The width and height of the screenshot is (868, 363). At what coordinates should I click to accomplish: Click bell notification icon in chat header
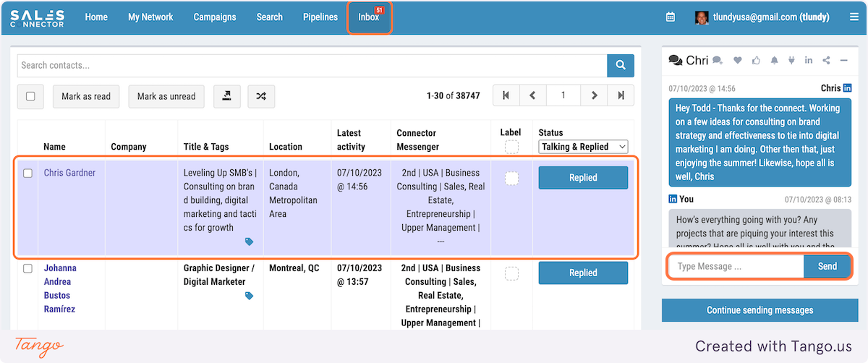point(774,61)
